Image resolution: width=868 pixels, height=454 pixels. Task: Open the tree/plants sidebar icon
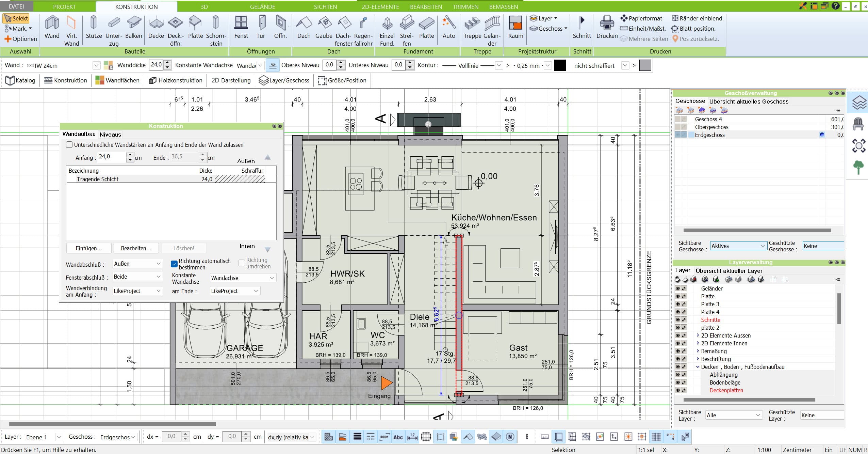click(x=858, y=167)
